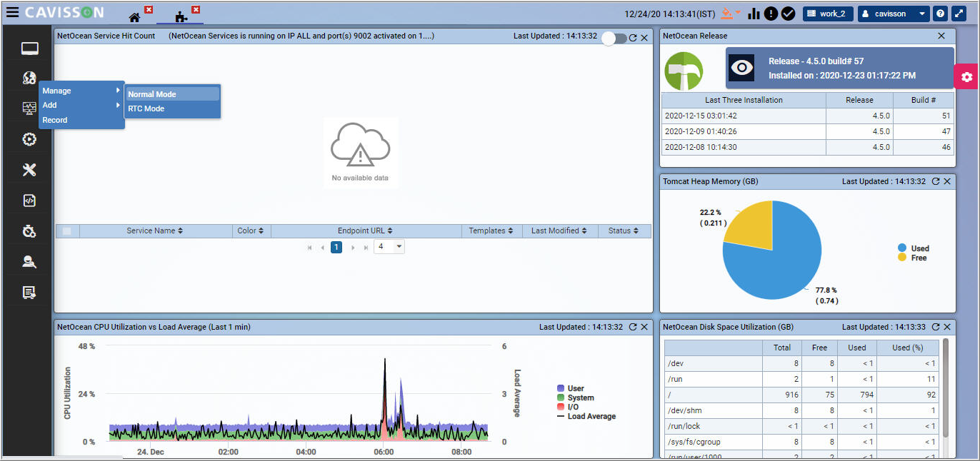Open rows-per-page dropdown showing 4

point(389,247)
